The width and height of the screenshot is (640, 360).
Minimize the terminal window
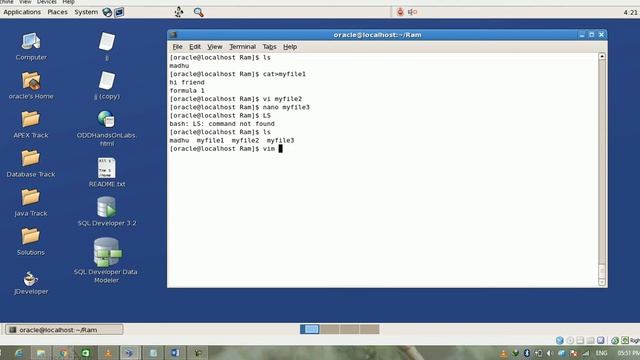pyautogui.click(x=582, y=35)
